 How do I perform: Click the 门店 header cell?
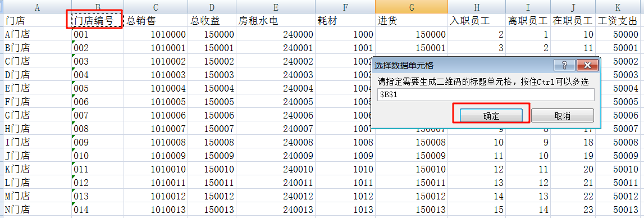(38, 21)
